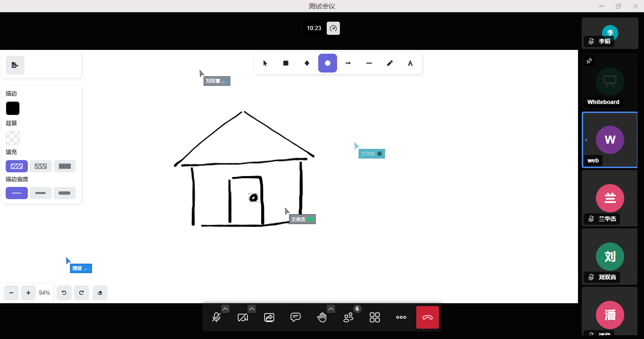Click the export whiteboard icon
The height and width of the screenshot is (339, 644).
point(15,65)
